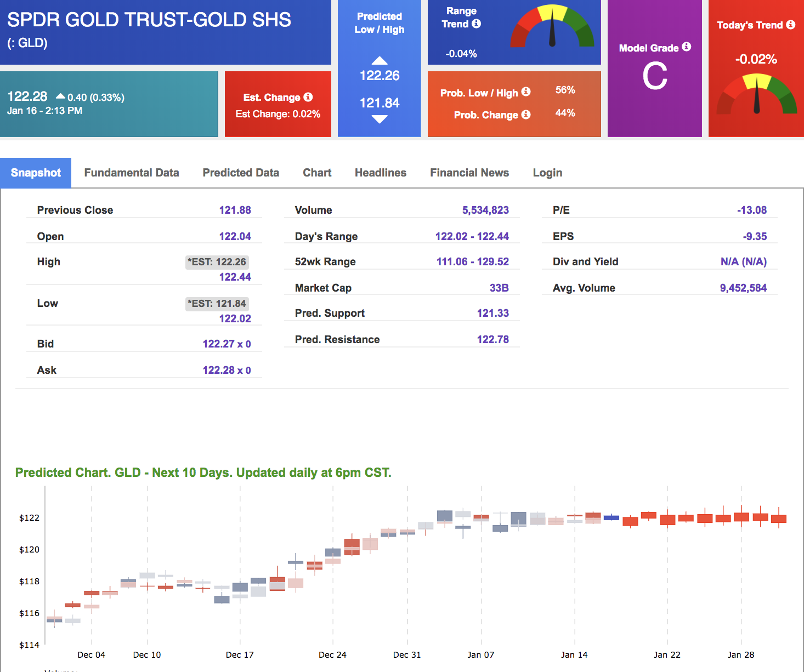
Task: Click the Low value 122.02
Action: 235,318
